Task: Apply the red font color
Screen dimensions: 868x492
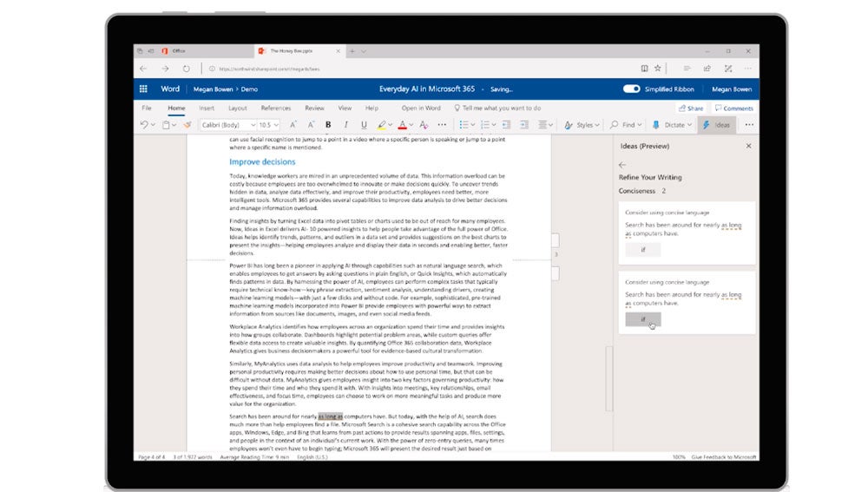Action: [403, 125]
